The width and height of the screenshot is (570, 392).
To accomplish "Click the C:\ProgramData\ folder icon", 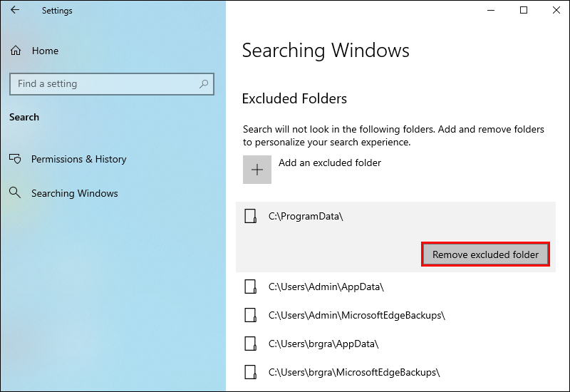I will coord(250,216).
